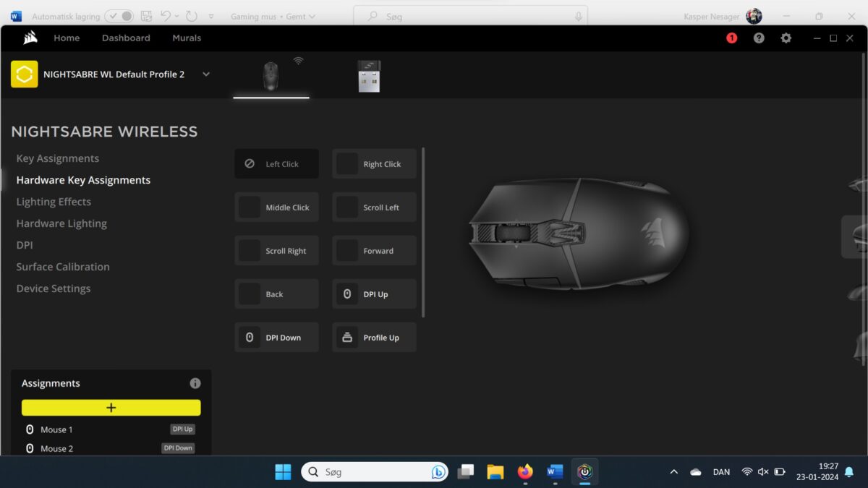
Task: Click the button list scrollbar
Action: click(423, 233)
